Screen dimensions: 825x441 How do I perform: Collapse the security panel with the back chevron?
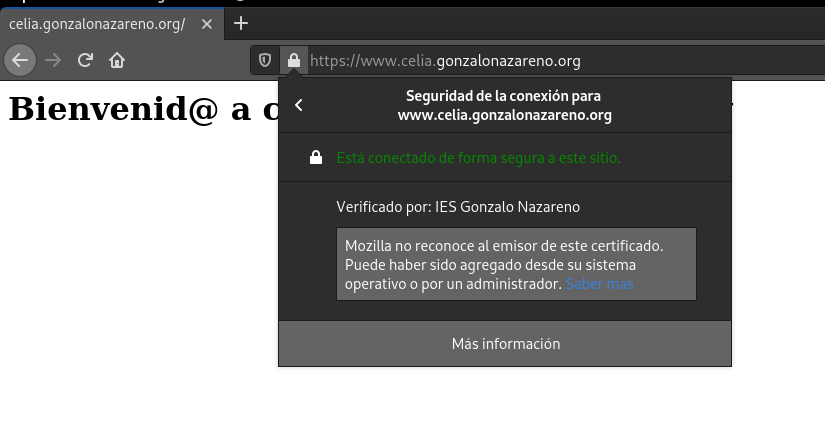[x=299, y=105]
